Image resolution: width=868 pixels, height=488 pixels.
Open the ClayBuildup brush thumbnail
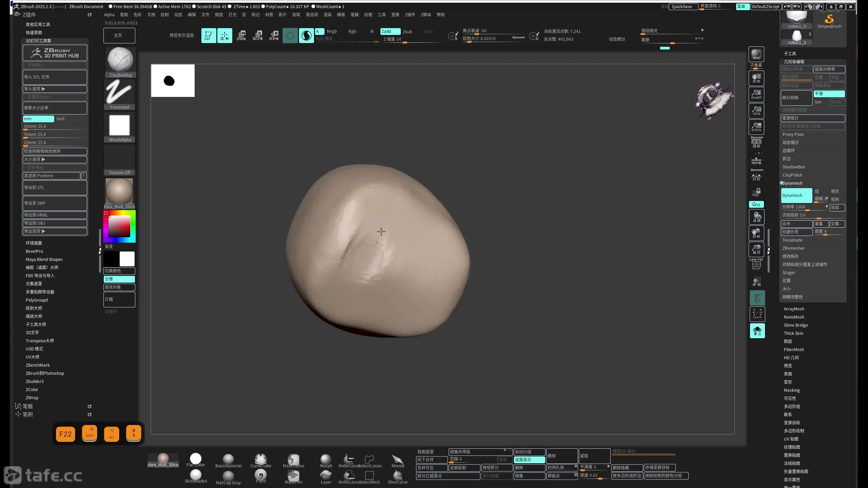(120, 62)
